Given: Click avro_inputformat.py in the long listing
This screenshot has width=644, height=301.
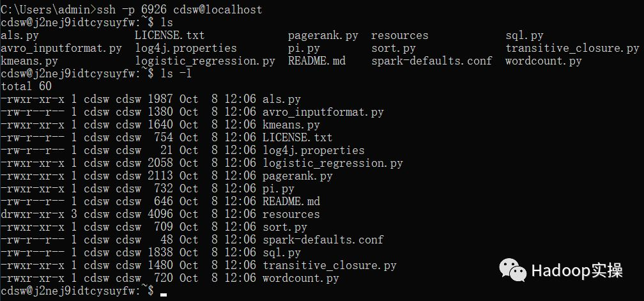Looking at the screenshot, I should (x=323, y=112).
